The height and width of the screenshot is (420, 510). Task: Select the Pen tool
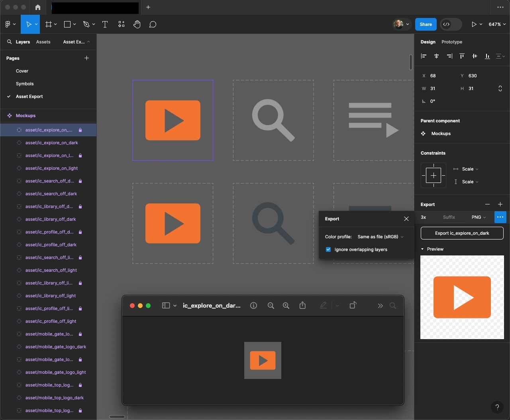click(86, 24)
